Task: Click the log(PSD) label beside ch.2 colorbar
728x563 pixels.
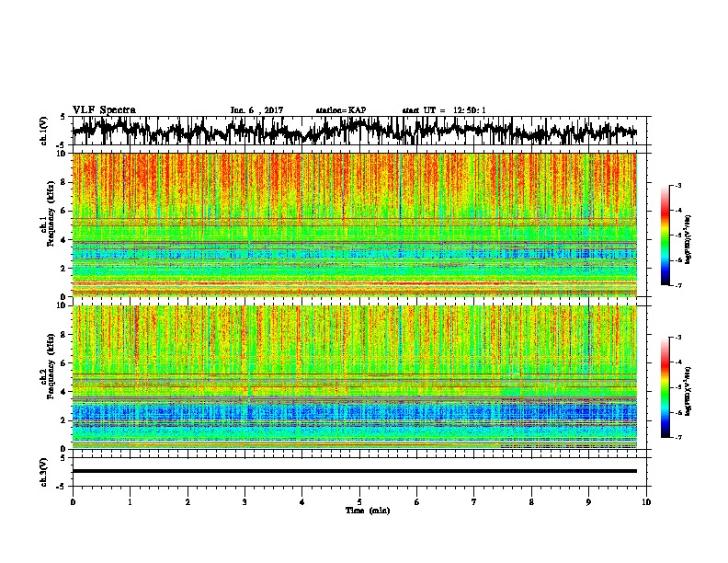Action: pos(688,391)
